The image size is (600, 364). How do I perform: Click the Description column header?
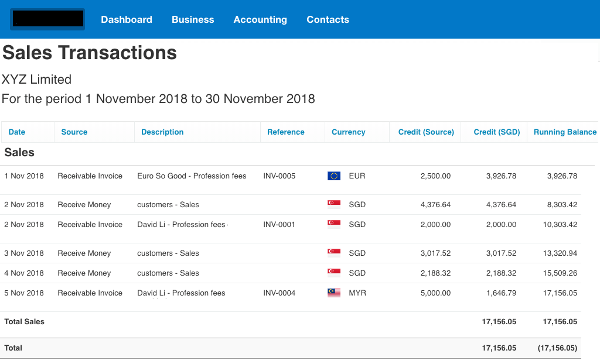[x=162, y=132]
